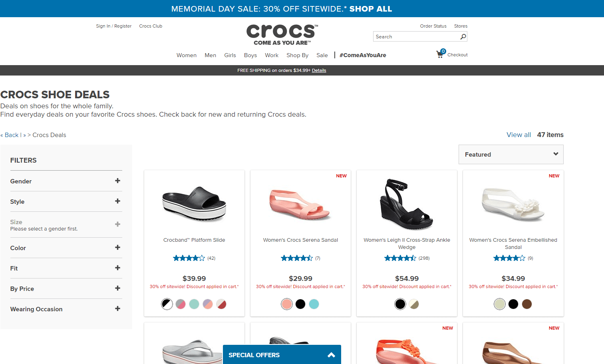Viewport: 604px width, 364px height.
Task: Open the Girls menu
Action: (230, 55)
